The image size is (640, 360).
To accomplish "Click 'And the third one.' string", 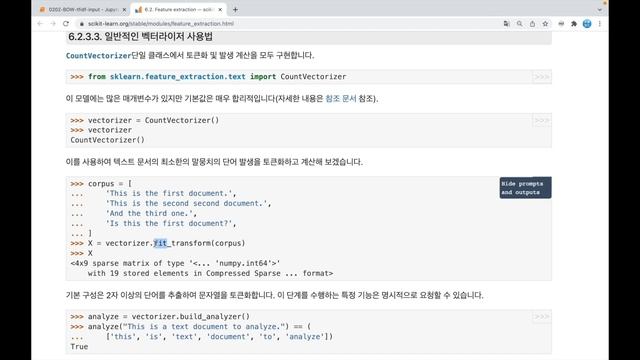I will coord(149,213).
